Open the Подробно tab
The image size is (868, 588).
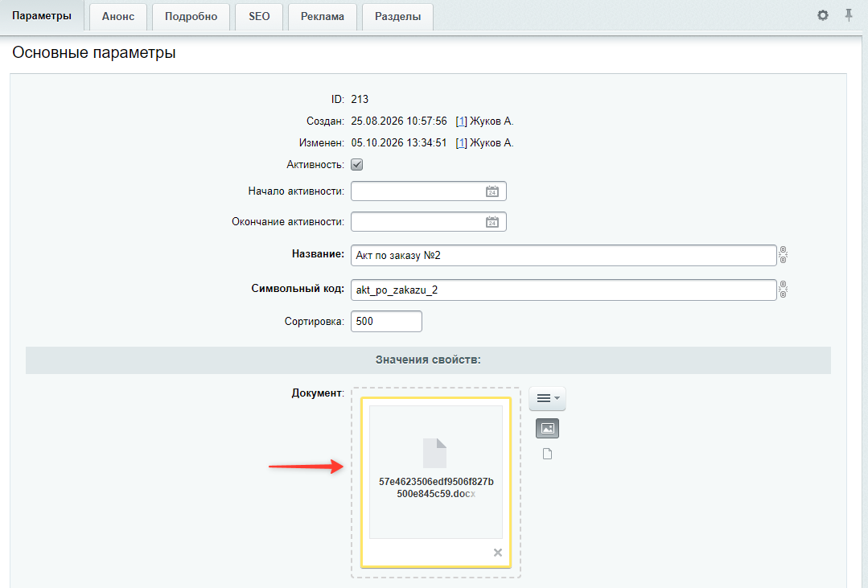tap(191, 17)
